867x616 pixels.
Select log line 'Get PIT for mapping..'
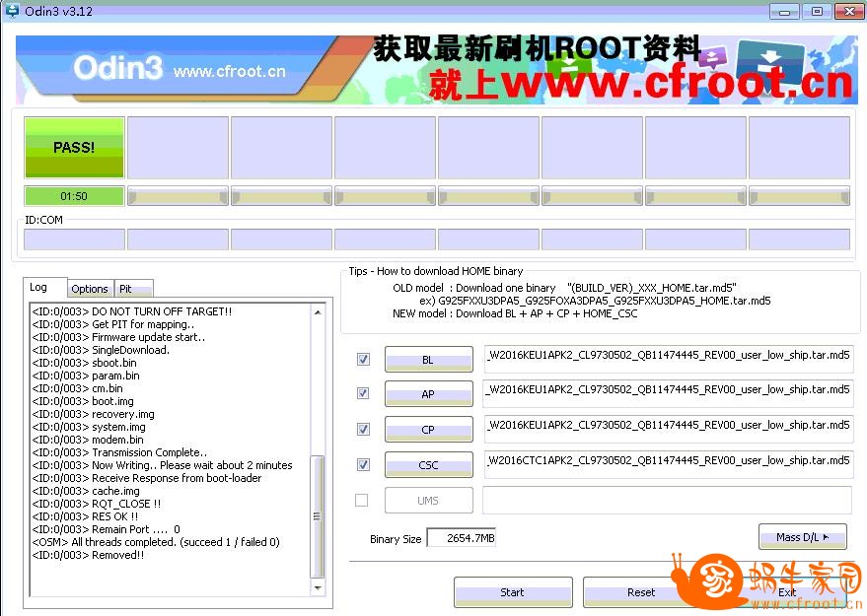pyautogui.click(x=113, y=324)
